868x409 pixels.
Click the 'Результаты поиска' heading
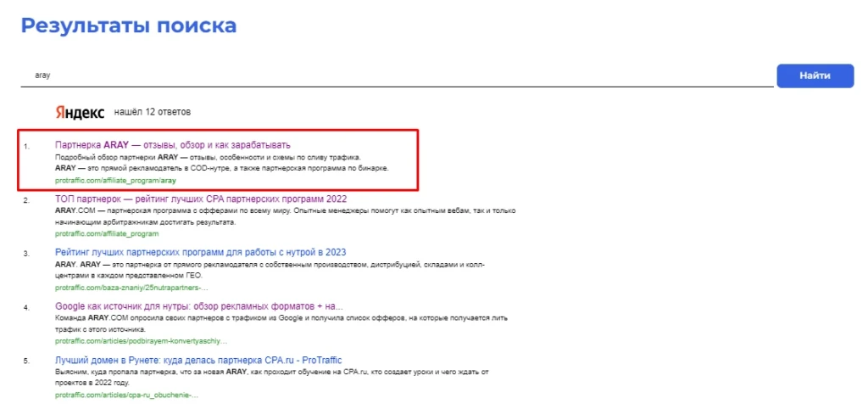click(129, 25)
